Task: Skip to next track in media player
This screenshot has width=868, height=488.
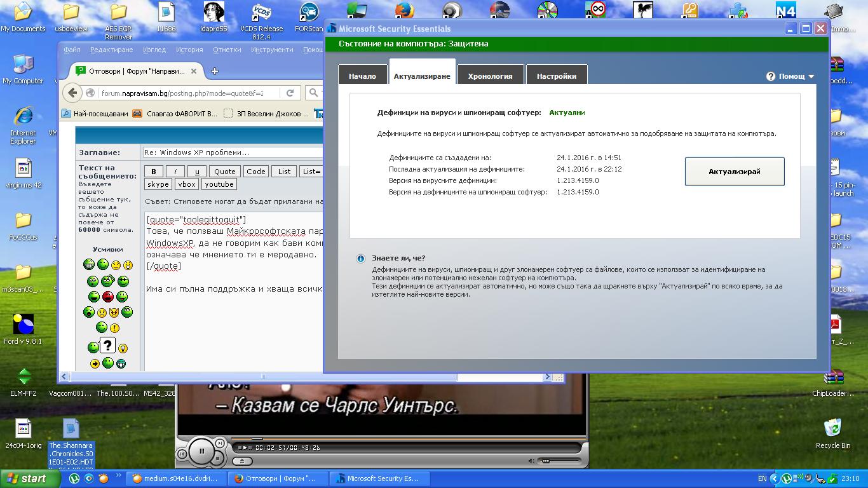Action: tap(220, 443)
